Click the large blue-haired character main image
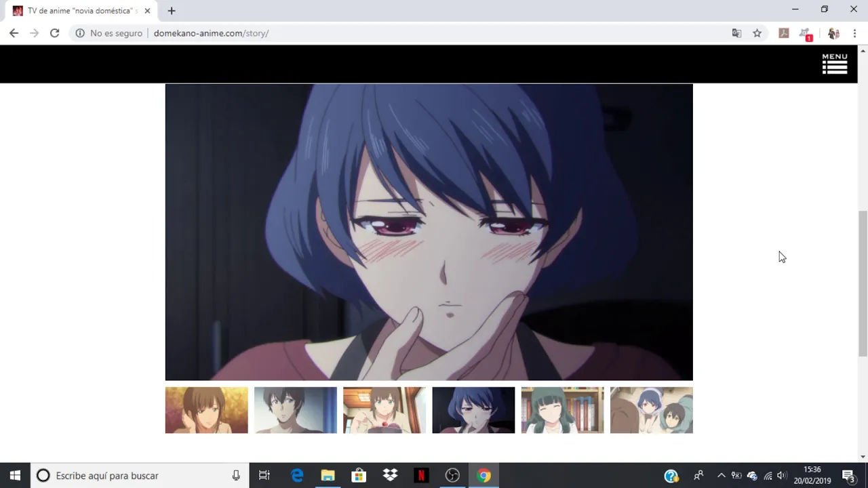This screenshot has width=868, height=488. [x=429, y=232]
